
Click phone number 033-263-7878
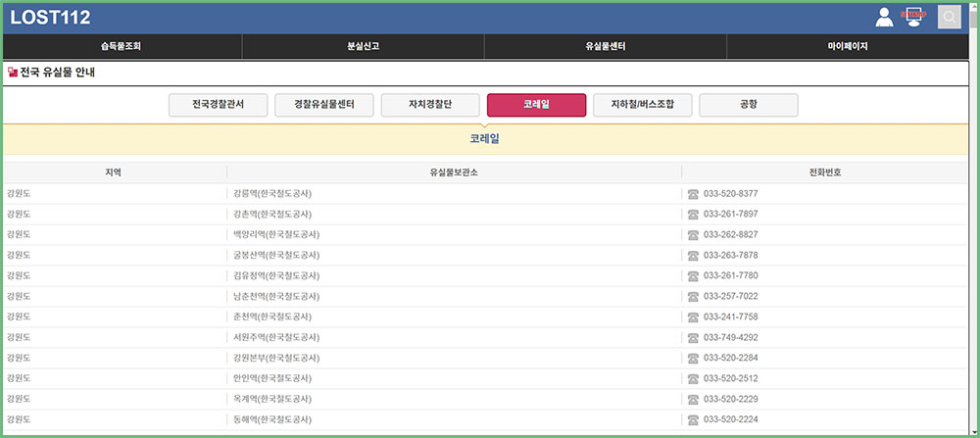tap(731, 255)
